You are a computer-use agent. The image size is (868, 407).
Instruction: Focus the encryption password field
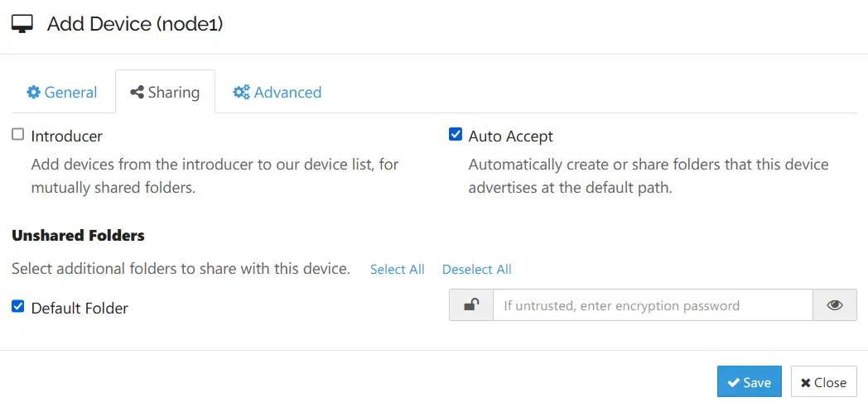click(653, 305)
